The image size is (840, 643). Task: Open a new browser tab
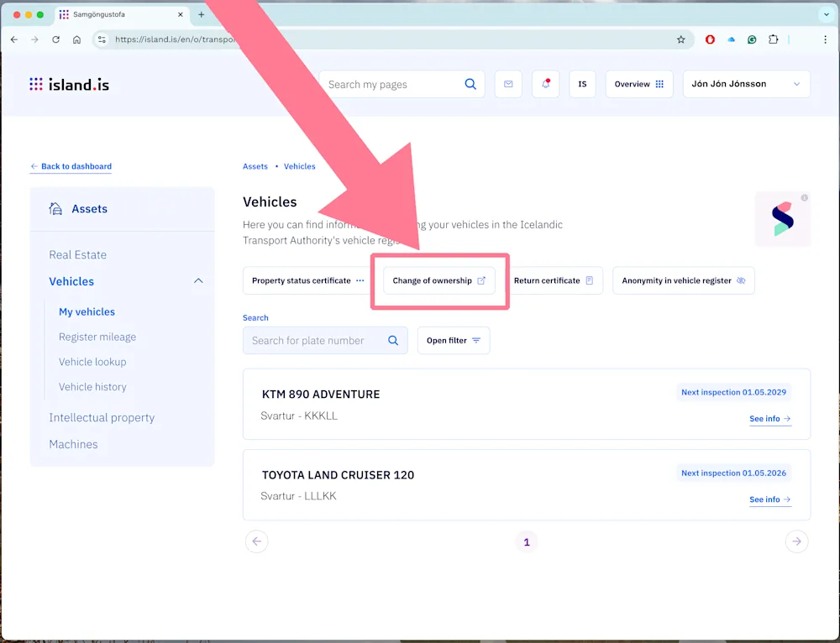coord(202,14)
